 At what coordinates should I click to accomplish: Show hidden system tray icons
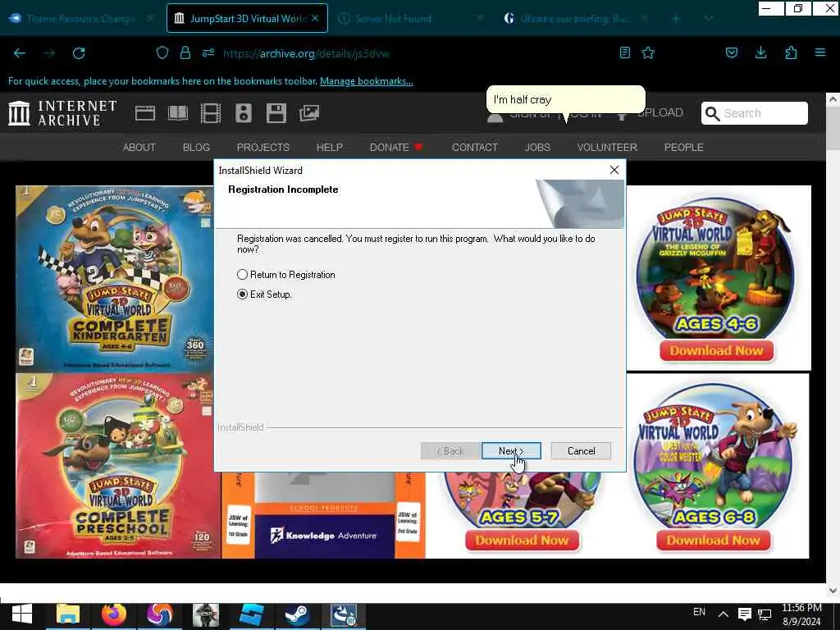pyautogui.click(x=723, y=614)
